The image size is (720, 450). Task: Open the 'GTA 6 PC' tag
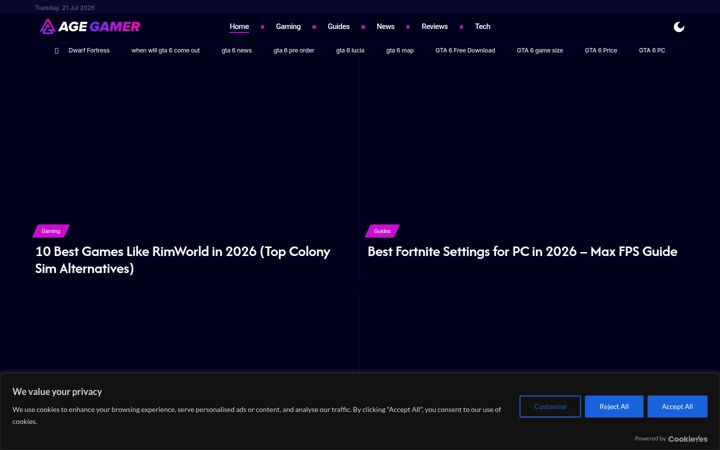pos(652,51)
